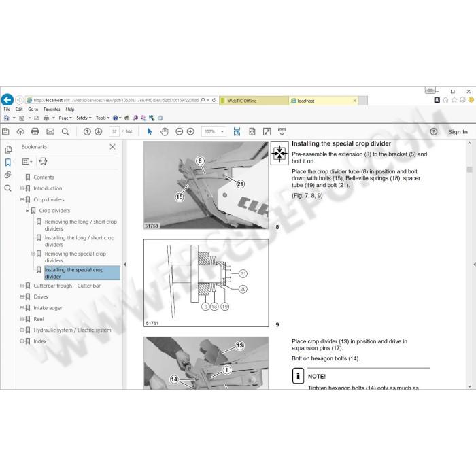Image resolution: width=476 pixels, height=476 pixels.
Task: Open the browser settings gear icon
Action: coord(462,100)
